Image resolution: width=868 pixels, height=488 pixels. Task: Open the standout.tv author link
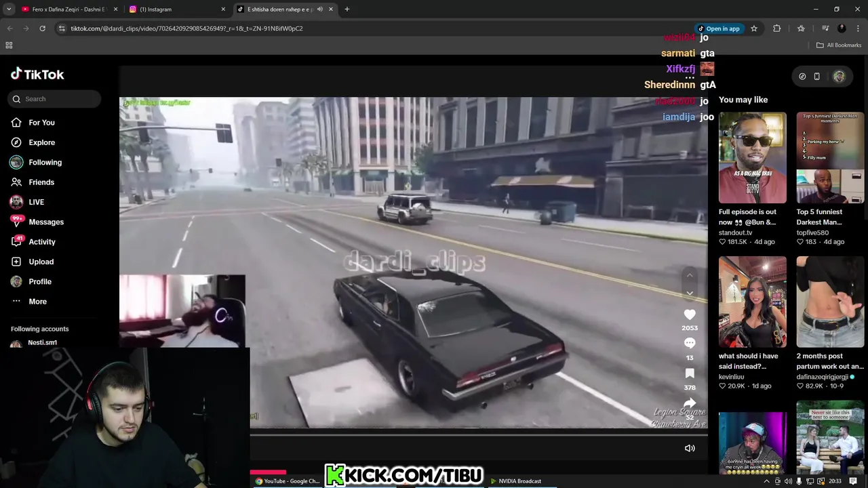coord(735,232)
